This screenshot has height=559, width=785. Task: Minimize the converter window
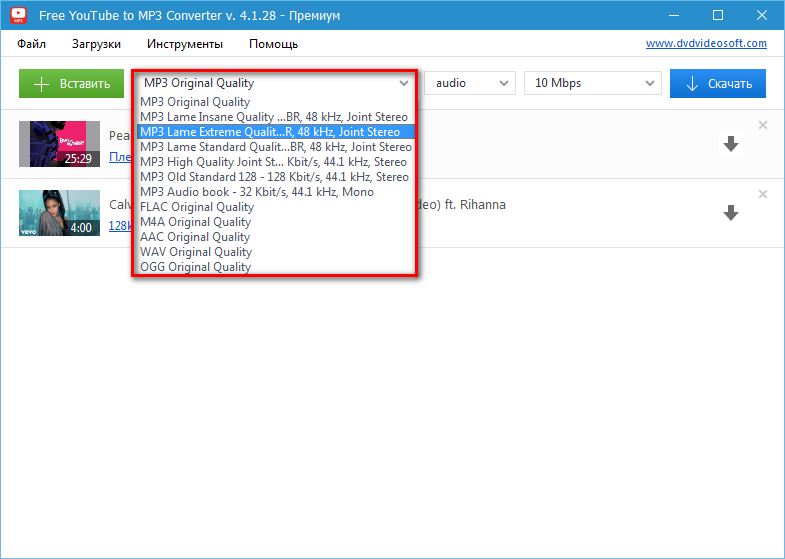674,16
